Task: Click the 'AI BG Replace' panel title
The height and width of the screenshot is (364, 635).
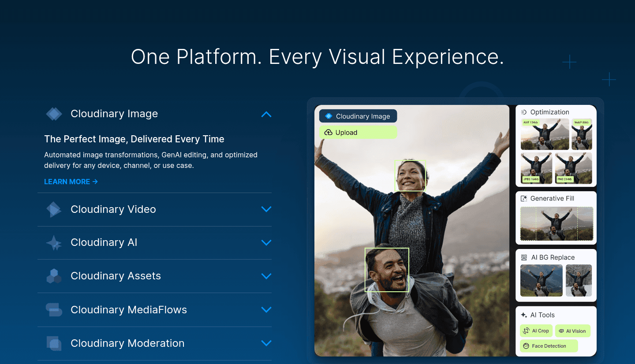Action: point(553,257)
